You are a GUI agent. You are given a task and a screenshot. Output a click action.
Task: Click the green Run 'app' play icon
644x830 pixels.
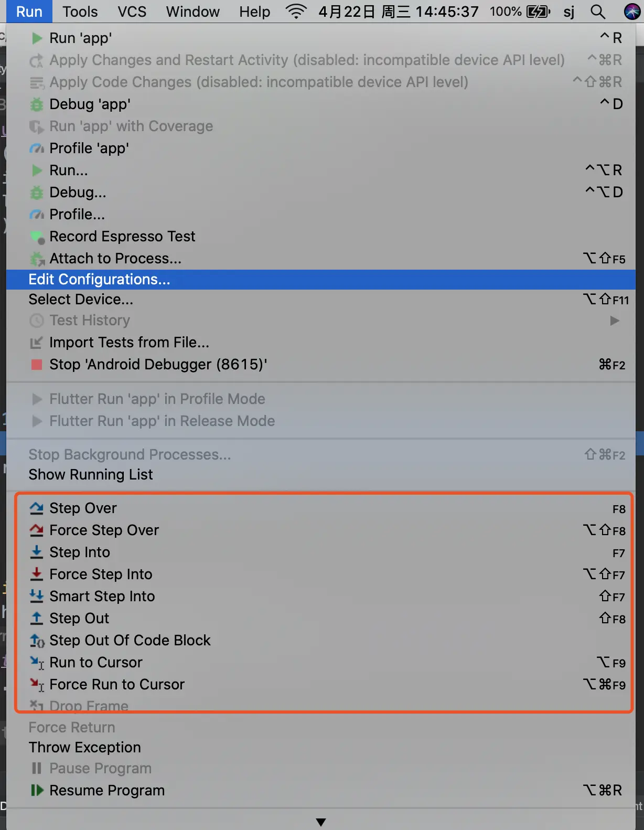(37, 38)
